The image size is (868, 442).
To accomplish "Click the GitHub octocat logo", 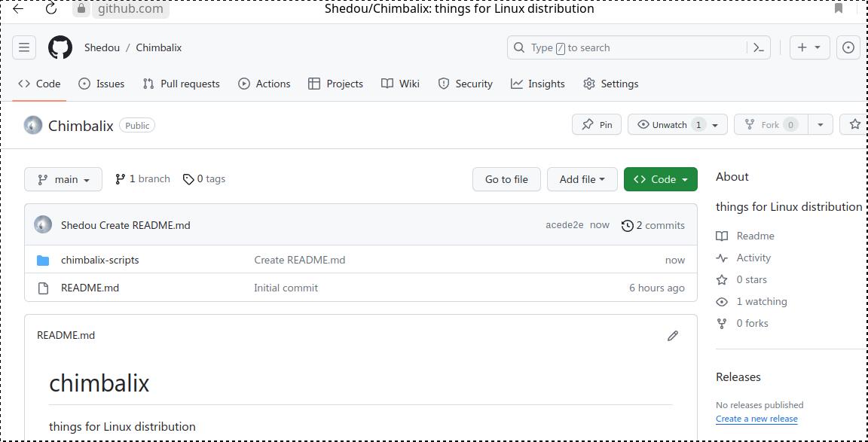I will point(60,47).
